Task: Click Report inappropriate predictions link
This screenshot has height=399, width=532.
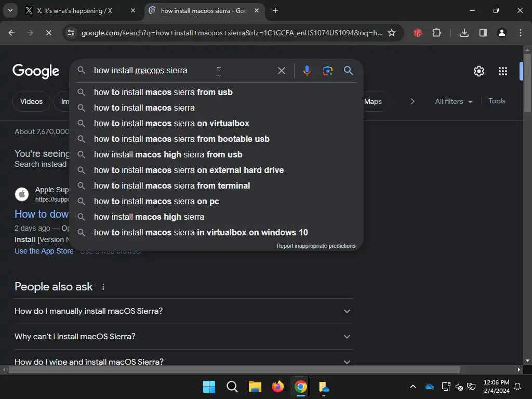Action: click(x=316, y=246)
